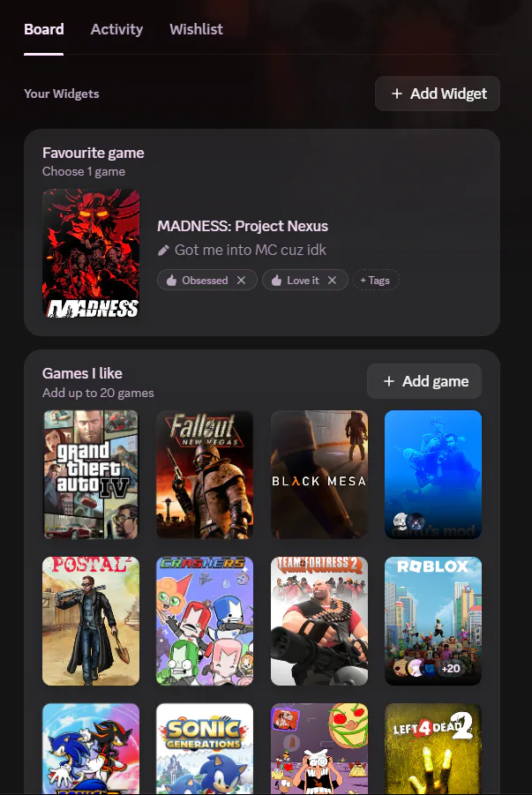Open the MADNESS Project Nexus cover
The image size is (532, 795).
coord(91,253)
